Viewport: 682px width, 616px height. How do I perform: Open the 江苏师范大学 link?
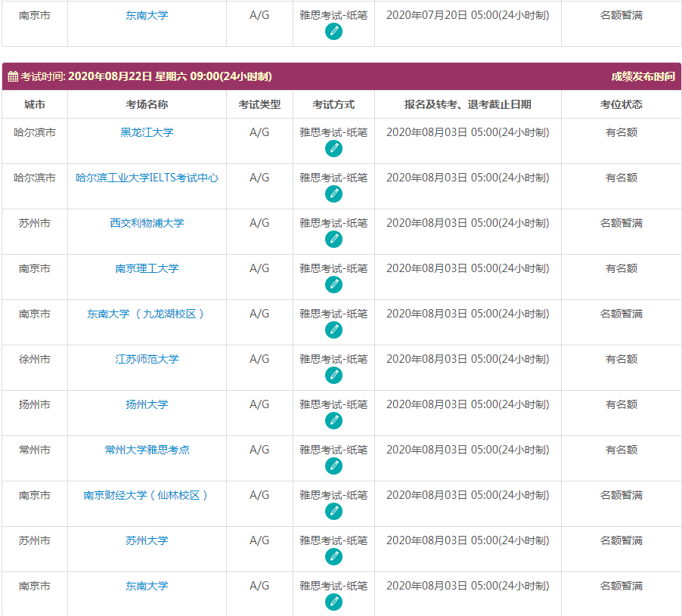[x=145, y=359]
